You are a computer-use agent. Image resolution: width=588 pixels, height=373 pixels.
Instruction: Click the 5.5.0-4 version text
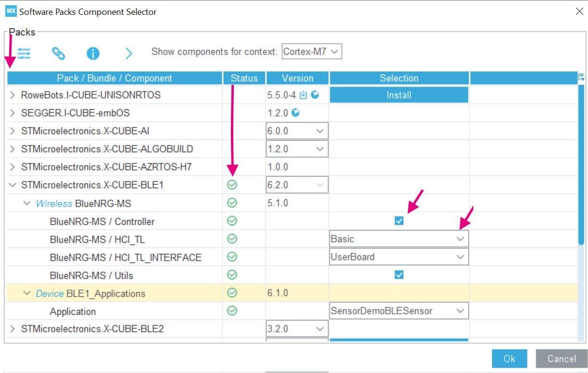(x=282, y=95)
